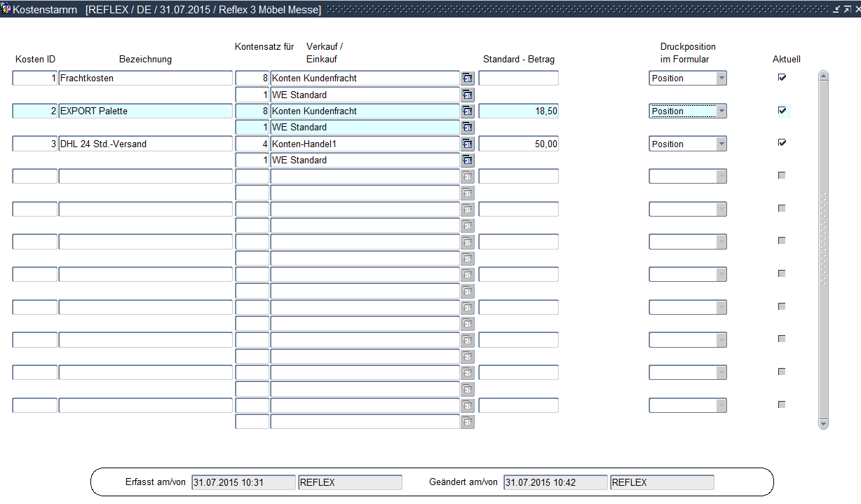Image resolution: width=861 pixels, height=504 pixels.
Task: Select the Kosten ID field containing 3
Action: (35, 144)
